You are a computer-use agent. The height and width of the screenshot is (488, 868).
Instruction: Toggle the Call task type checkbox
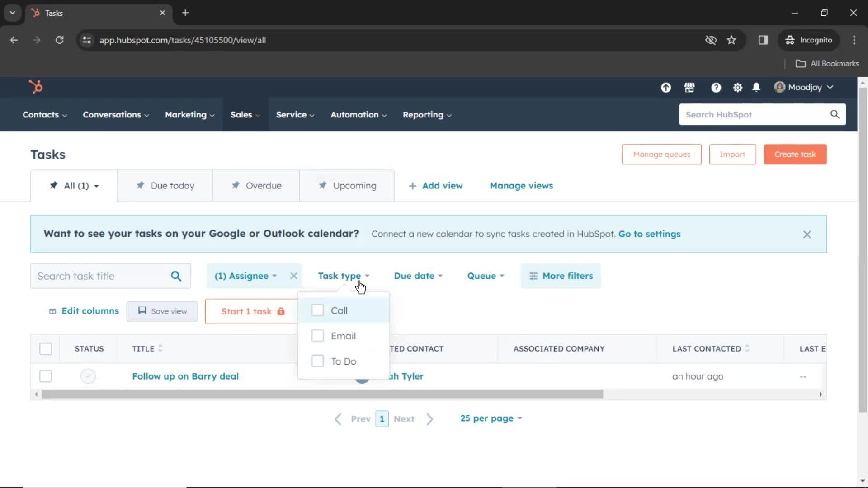pos(318,310)
